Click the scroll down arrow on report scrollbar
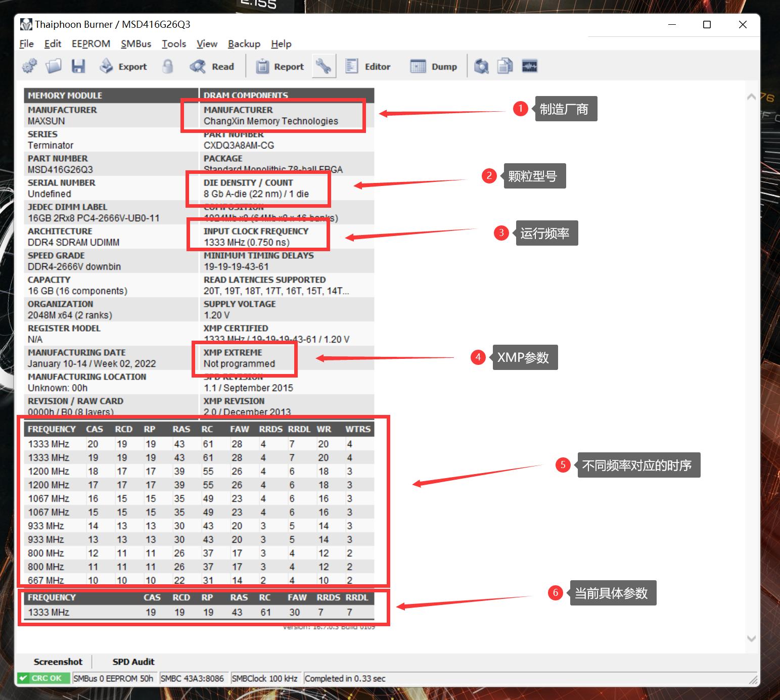This screenshot has width=780, height=700. pos(752,639)
